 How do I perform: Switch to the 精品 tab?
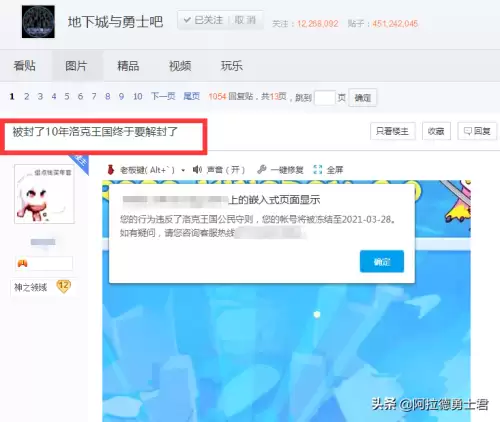[x=128, y=66]
